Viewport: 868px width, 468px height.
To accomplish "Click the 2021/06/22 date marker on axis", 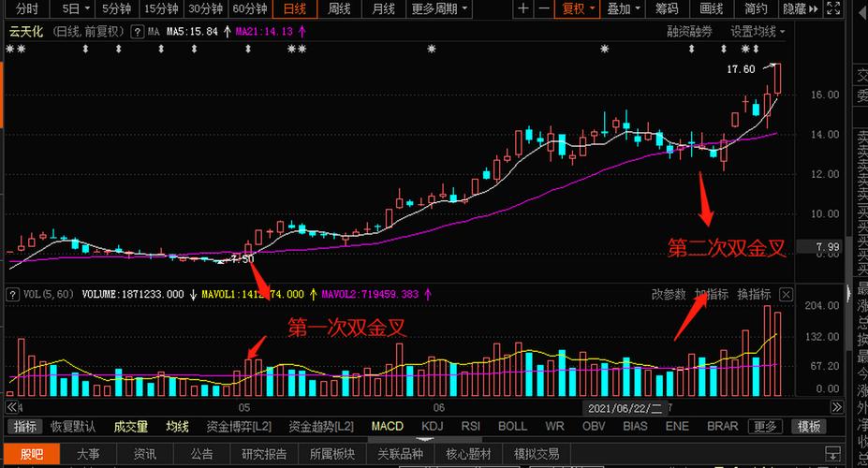I will point(623,409).
